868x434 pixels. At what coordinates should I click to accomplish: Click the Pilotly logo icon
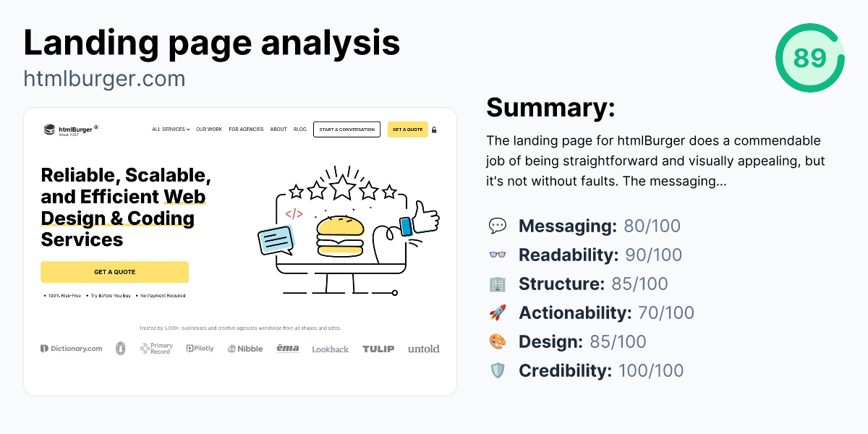click(x=200, y=348)
